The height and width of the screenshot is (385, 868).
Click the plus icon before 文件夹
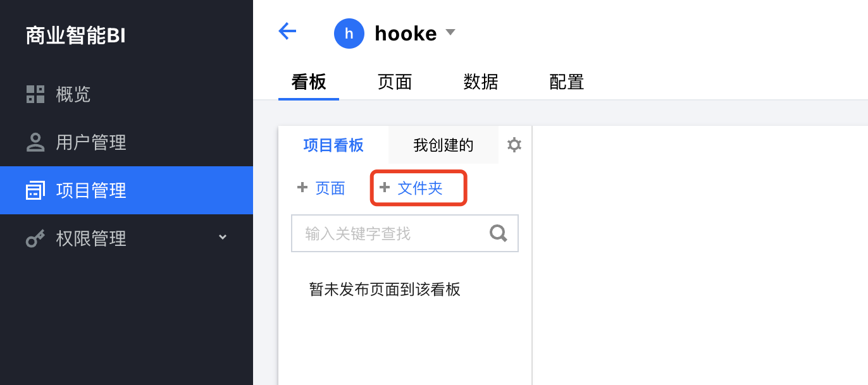[x=384, y=187]
